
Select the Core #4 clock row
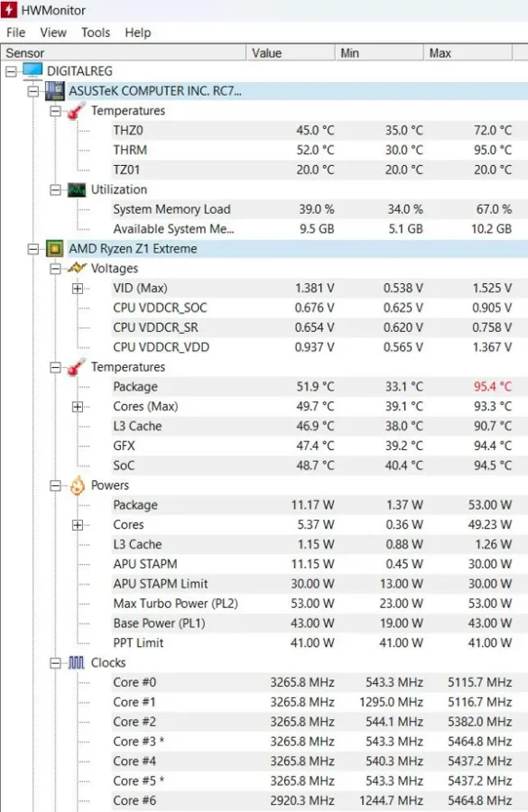(320, 761)
